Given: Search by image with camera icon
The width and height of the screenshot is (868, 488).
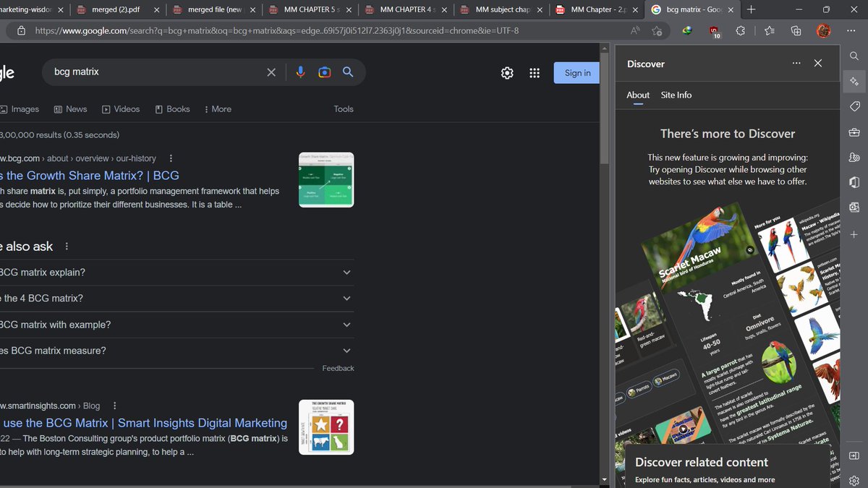Looking at the screenshot, I should coord(325,72).
